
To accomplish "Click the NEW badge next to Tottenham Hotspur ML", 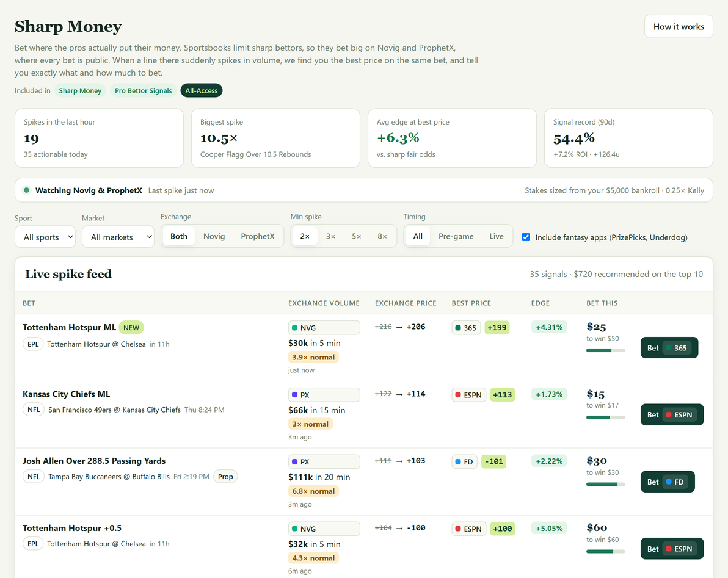I will tap(131, 328).
